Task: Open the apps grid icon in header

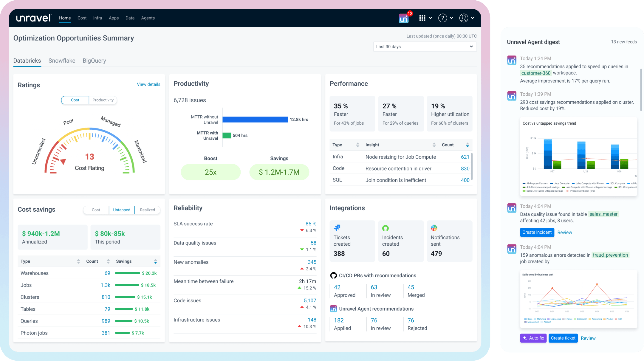Action: click(x=422, y=18)
